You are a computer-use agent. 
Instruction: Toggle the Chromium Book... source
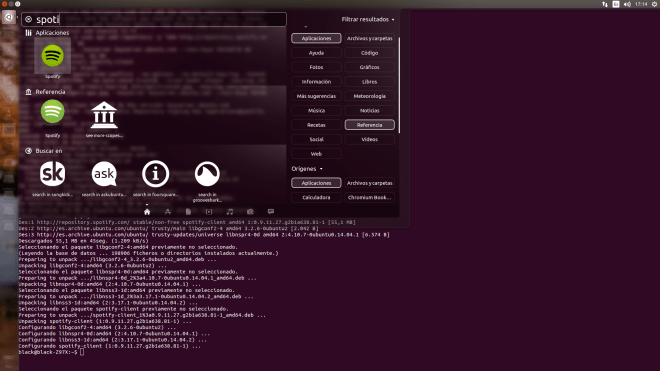370,197
